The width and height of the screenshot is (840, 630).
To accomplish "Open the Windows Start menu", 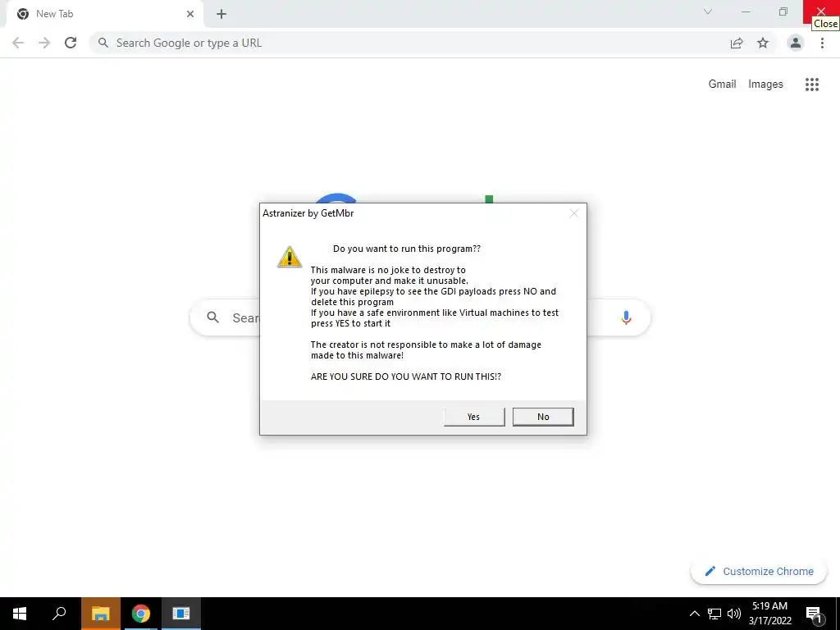I will tap(20, 614).
